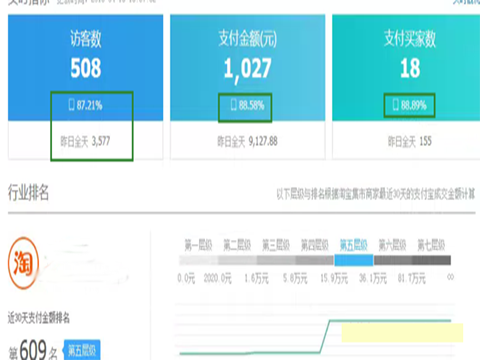
Task: Click the 88.89% mobile buyer share
Action: pyautogui.click(x=414, y=105)
